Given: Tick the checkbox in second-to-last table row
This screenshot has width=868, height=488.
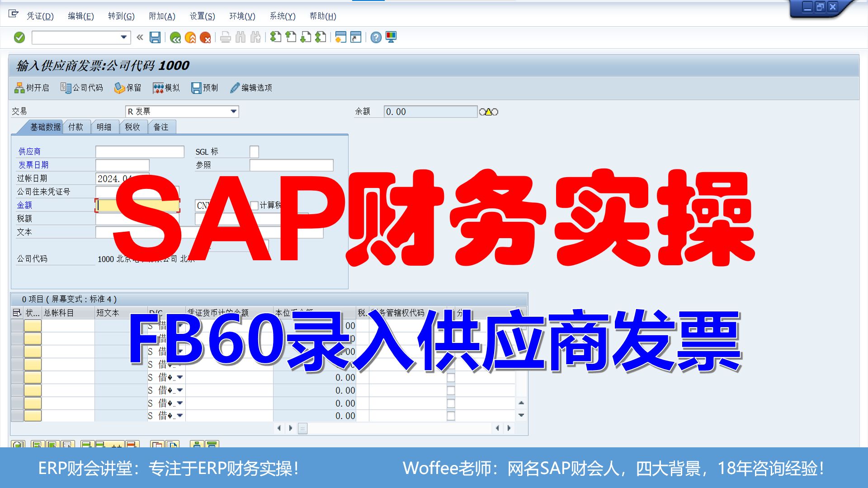Looking at the screenshot, I should coord(451,403).
